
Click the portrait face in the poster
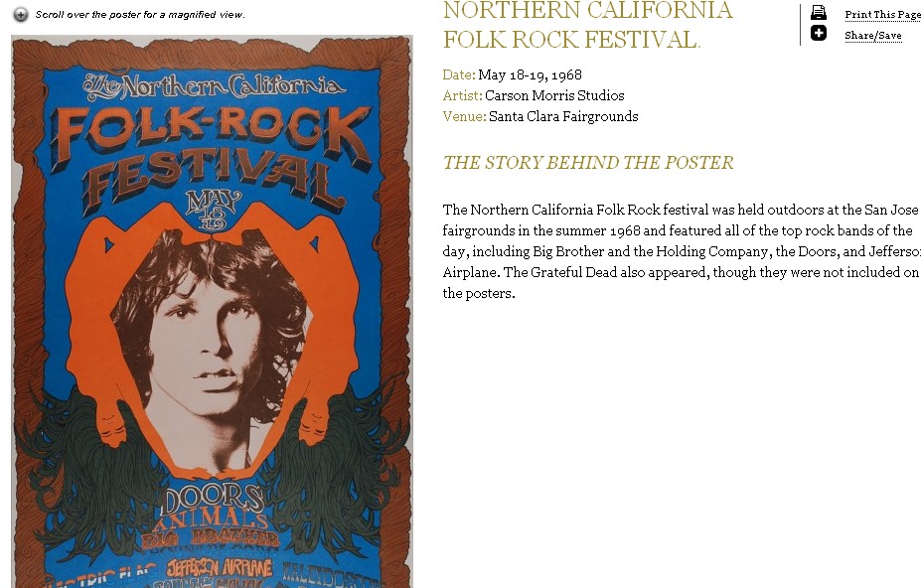point(209,347)
